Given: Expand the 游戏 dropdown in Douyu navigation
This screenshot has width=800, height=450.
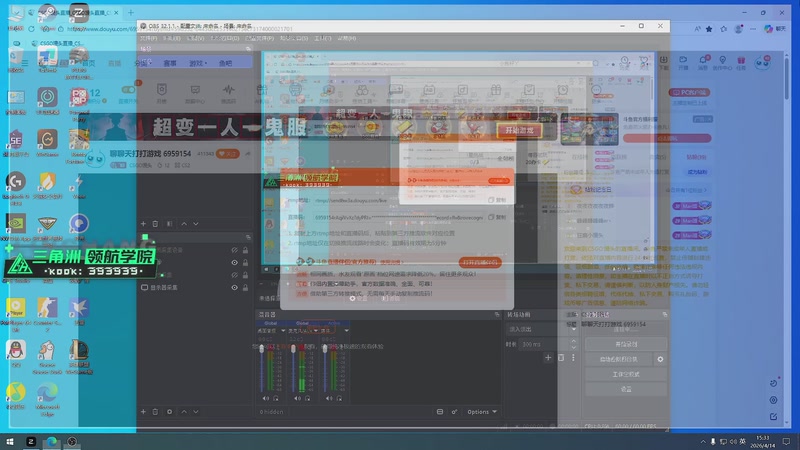Looking at the screenshot, I should coord(198,63).
